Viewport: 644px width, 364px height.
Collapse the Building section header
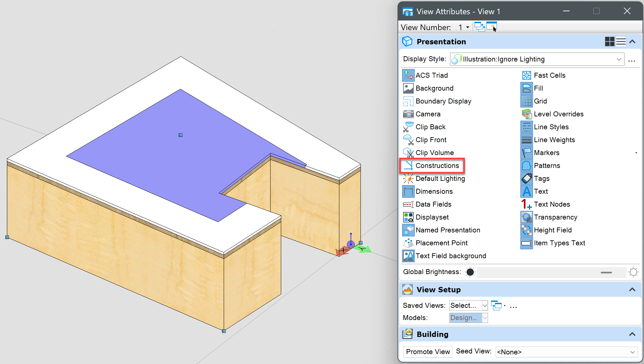coord(632,334)
